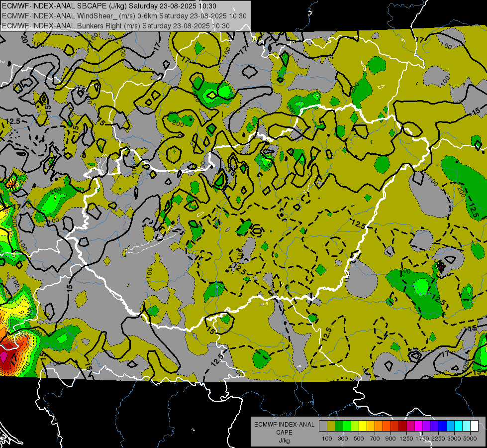
Task: Click the lime green swatch after dark green
Action: pyautogui.click(x=347, y=426)
